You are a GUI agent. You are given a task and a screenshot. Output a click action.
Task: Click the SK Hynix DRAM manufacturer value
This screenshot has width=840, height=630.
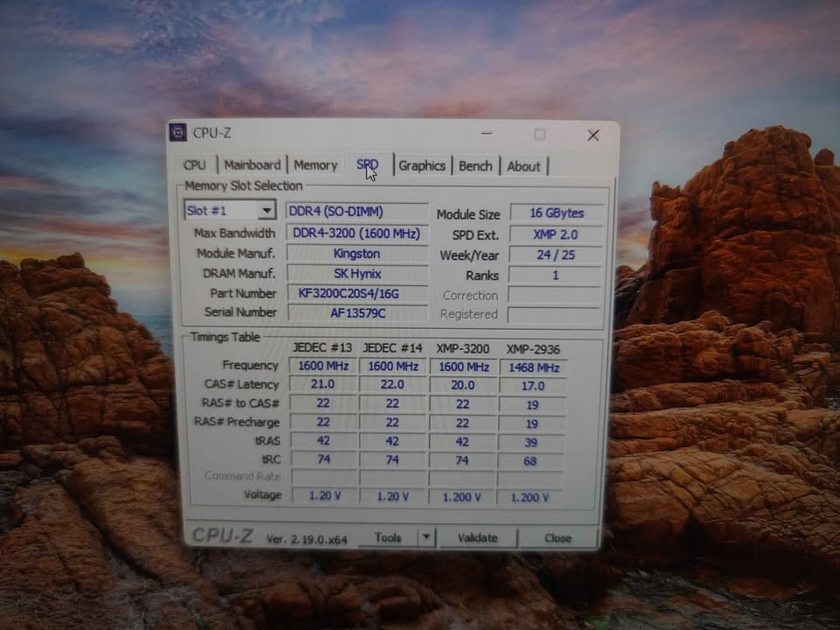pos(357,274)
